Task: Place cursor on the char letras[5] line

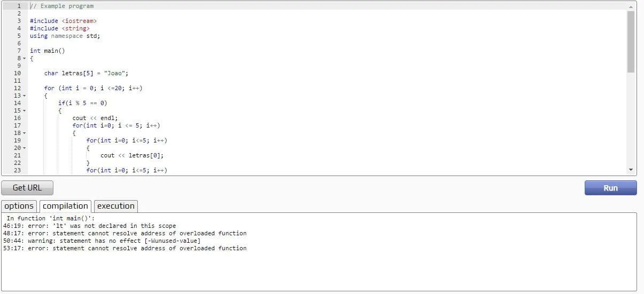Action: [86, 73]
